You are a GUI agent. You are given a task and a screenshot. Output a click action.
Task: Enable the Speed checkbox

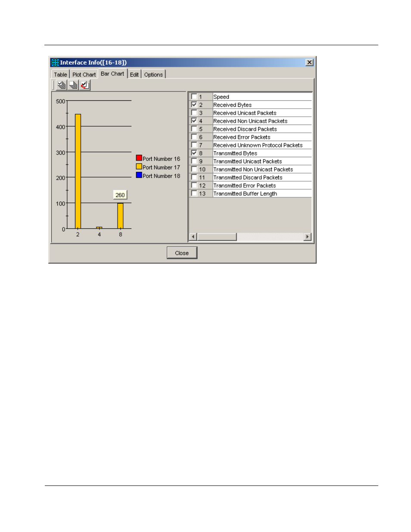click(x=194, y=96)
